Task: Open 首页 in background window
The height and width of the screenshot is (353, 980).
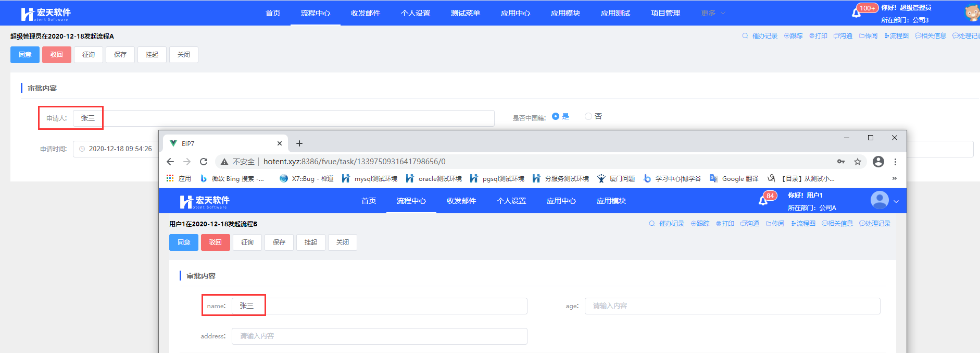Action: coord(273,13)
